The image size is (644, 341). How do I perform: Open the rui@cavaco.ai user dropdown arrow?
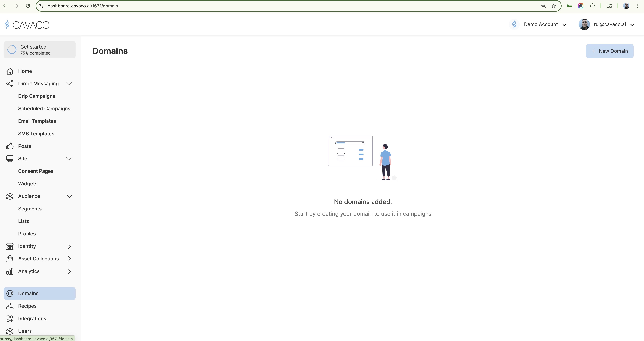(x=632, y=24)
